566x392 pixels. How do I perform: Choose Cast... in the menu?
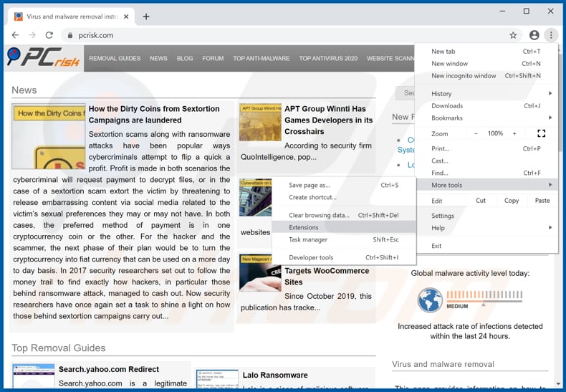coord(486,161)
